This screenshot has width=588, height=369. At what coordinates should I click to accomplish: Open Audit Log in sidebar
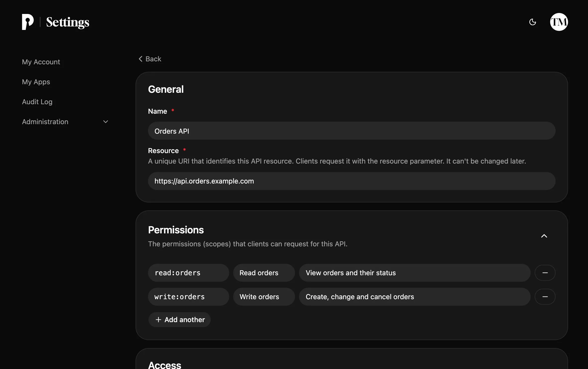(37, 102)
